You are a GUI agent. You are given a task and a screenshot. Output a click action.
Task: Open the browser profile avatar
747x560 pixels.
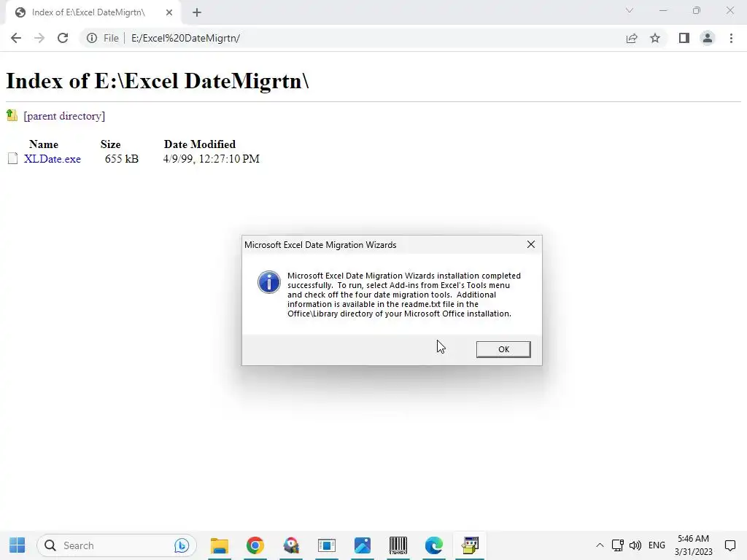708,38
